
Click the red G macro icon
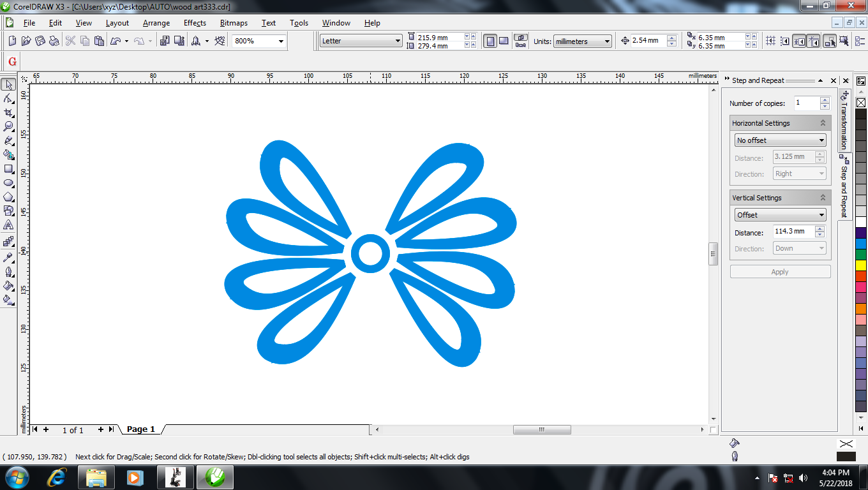11,62
